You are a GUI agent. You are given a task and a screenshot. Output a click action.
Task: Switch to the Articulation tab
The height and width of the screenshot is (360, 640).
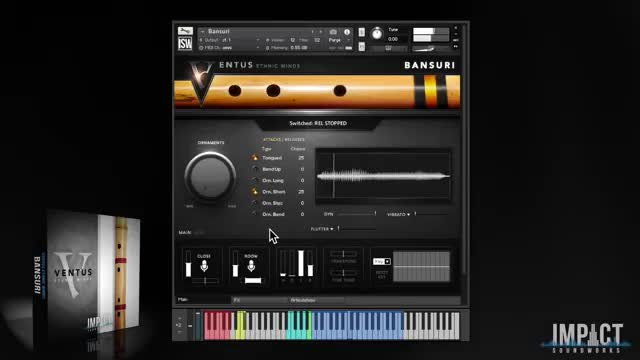[316, 300]
